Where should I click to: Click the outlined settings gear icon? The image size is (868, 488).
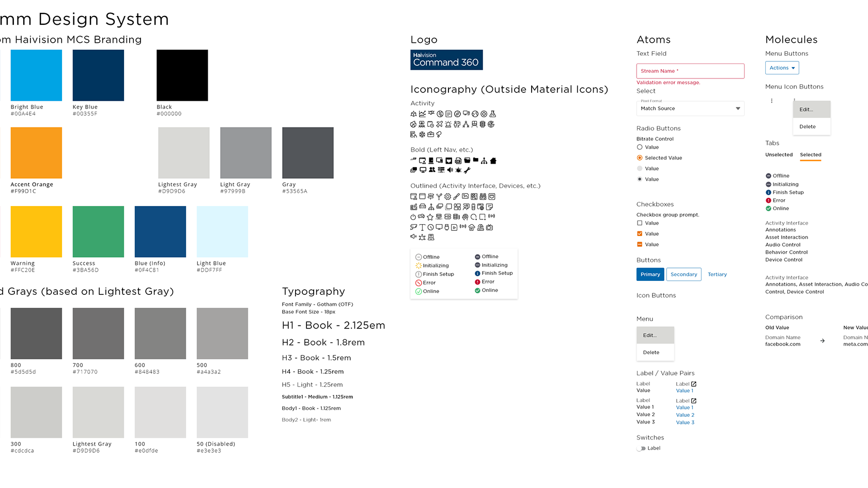click(x=447, y=197)
